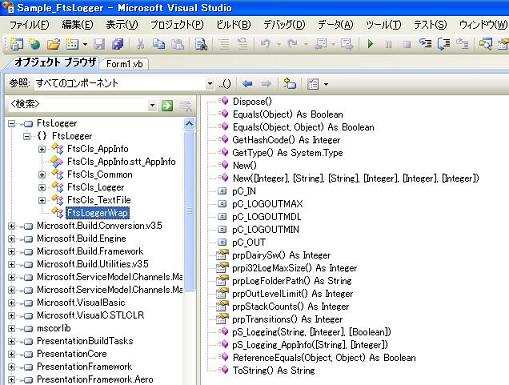Open the 編集(E) menu
This screenshot has height=385, width=509.
[x=77, y=25]
